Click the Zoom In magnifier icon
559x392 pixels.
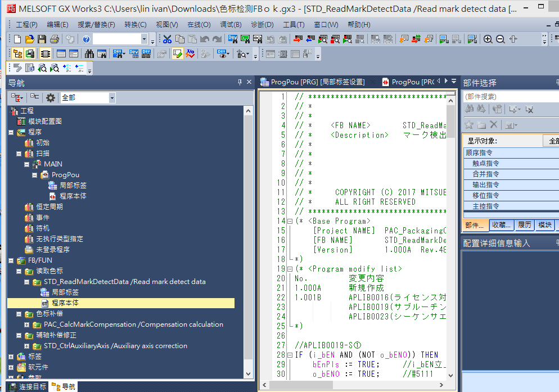[488, 39]
